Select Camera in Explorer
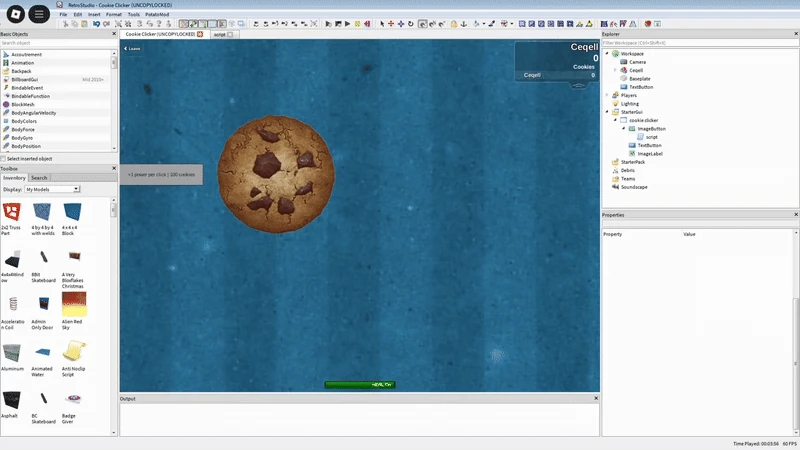Image resolution: width=800 pixels, height=450 pixels. coord(637,62)
